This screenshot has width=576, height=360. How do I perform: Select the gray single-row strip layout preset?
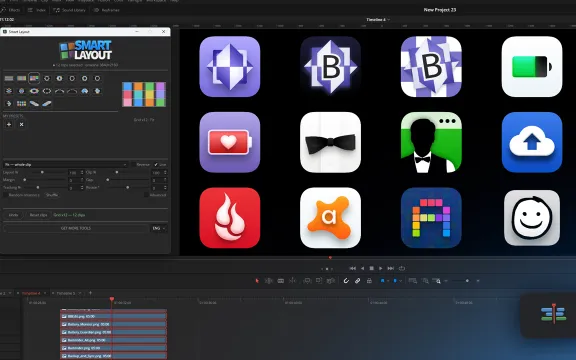coord(9,78)
